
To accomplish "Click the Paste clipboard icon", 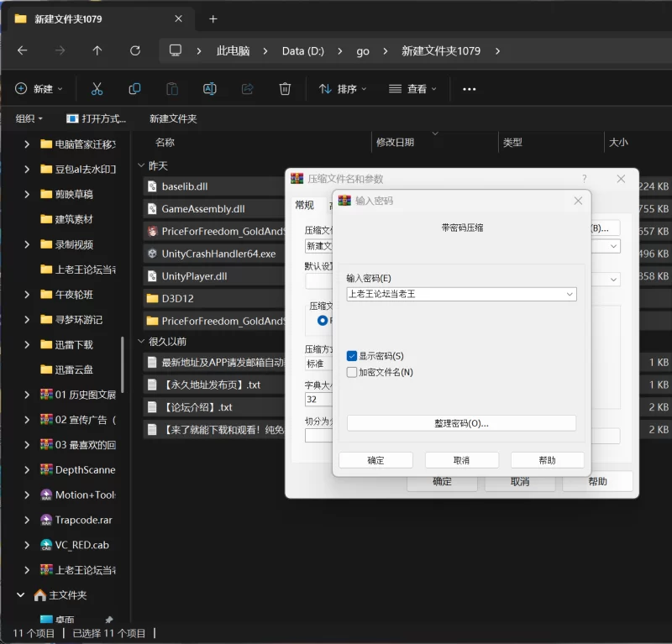I will pos(172,89).
